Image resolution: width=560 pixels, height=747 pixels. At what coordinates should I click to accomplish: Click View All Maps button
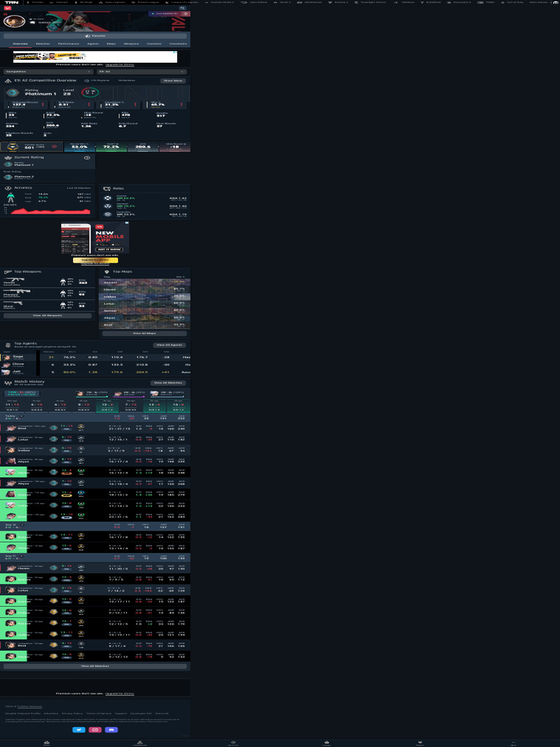click(x=144, y=333)
